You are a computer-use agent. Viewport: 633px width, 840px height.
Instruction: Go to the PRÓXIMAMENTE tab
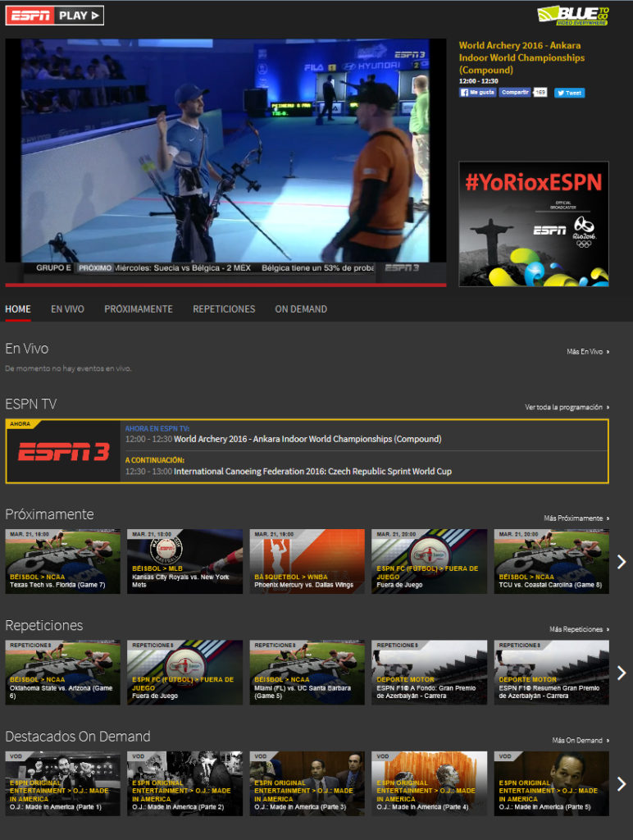138,309
